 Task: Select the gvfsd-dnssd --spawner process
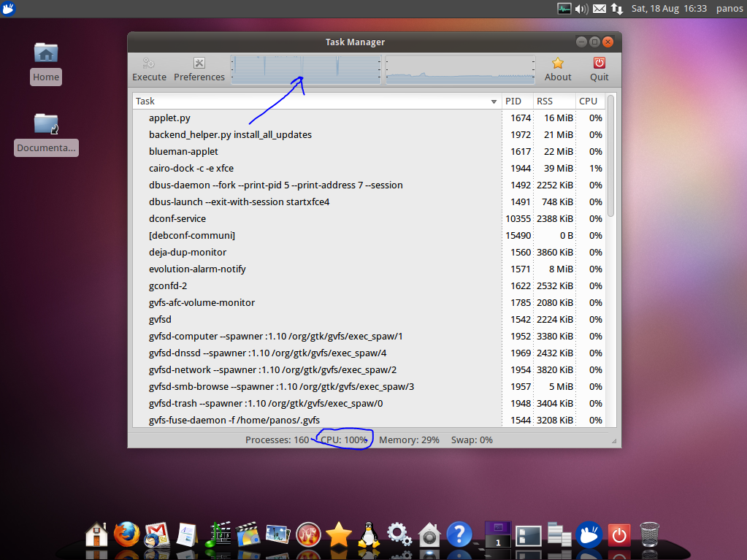(369, 353)
